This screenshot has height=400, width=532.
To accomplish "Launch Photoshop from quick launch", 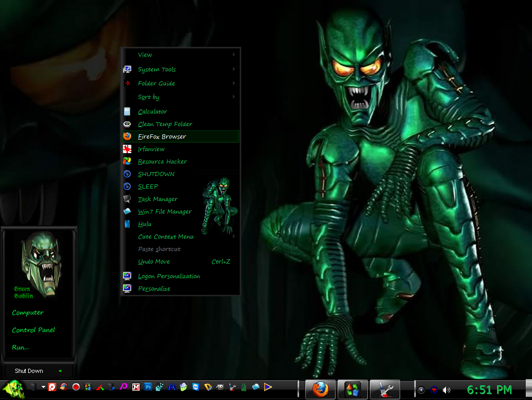I will (148, 387).
